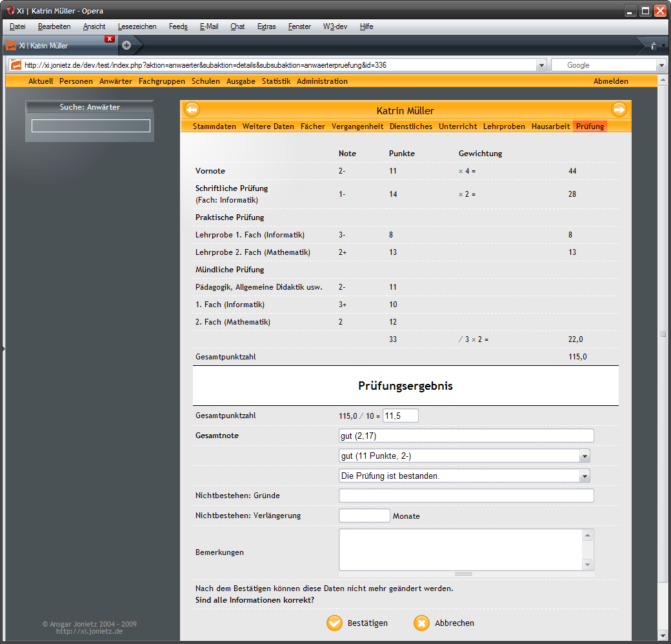Viewport: 671px width, 644px height.
Task: Open the Fenster menu
Action: (x=299, y=26)
